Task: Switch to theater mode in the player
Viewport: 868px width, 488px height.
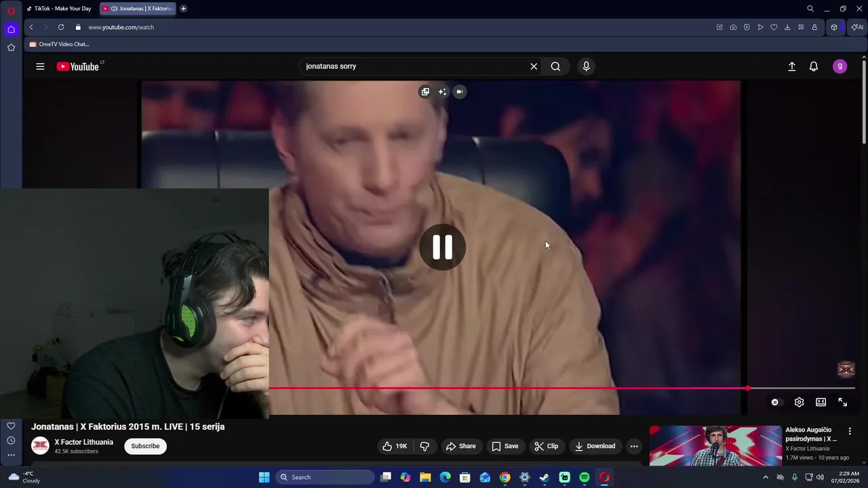Action: [x=821, y=402]
